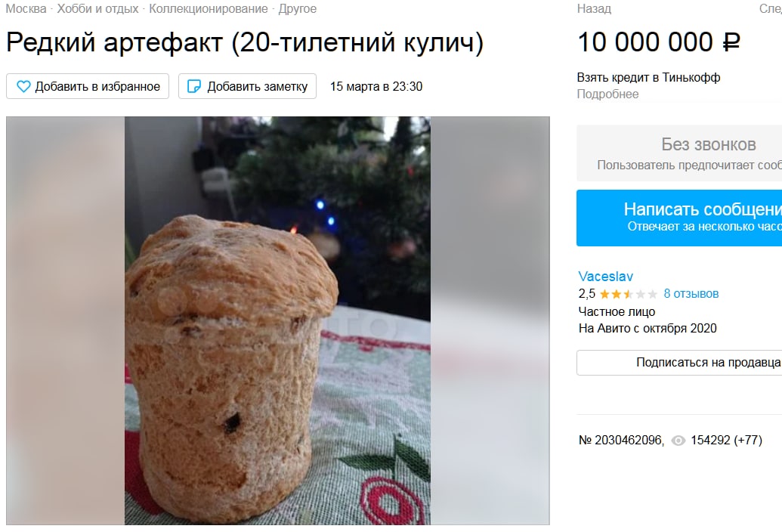View the 8 отзывов reviews
782x532 pixels.
tap(691, 294)
